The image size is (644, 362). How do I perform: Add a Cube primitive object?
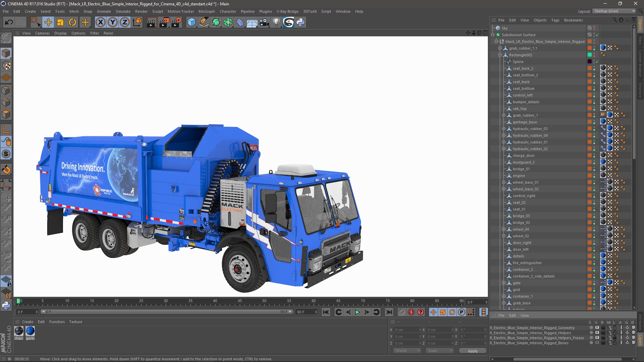[192, 22]
